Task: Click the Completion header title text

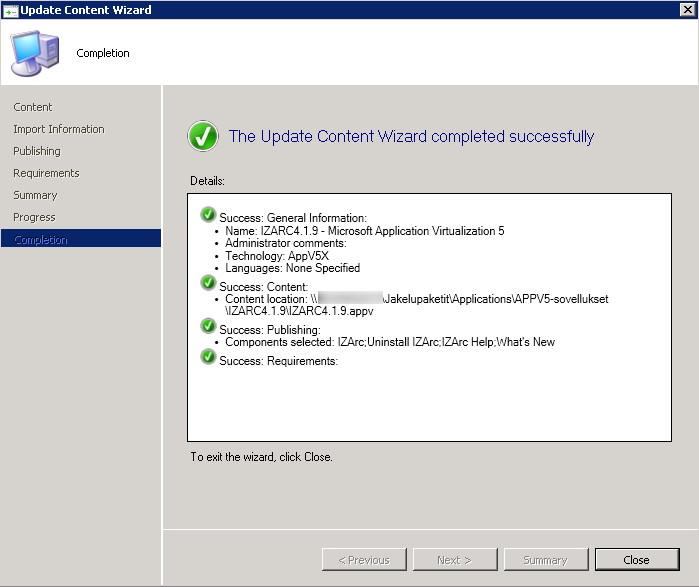Action: (103, 53)
